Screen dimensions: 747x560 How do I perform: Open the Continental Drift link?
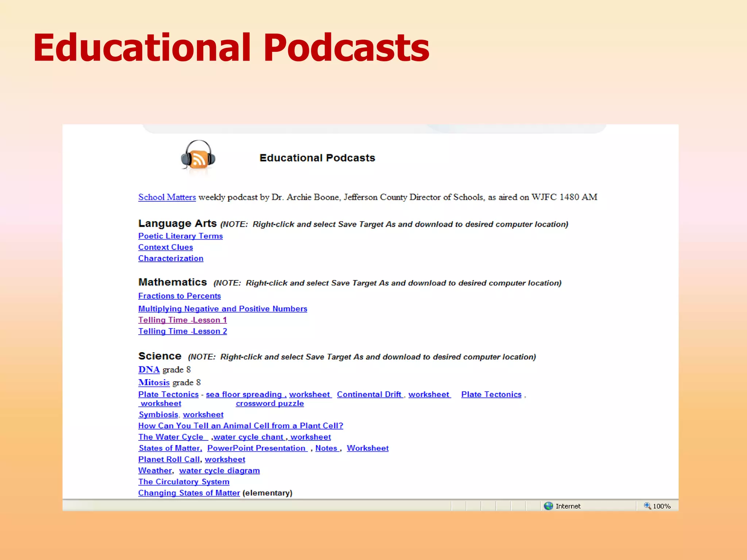(370, 394)
